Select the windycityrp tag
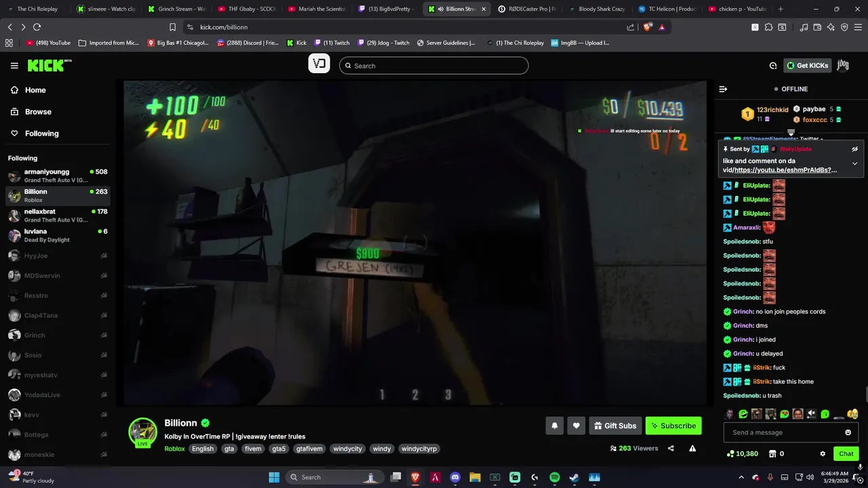The width and height of the screenshot is (868, 488). 418,449
